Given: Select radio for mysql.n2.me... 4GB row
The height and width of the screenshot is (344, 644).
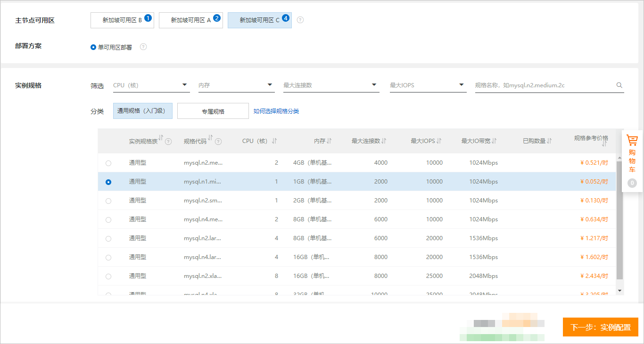Looking at the screenshot, I should click(108, 163).
